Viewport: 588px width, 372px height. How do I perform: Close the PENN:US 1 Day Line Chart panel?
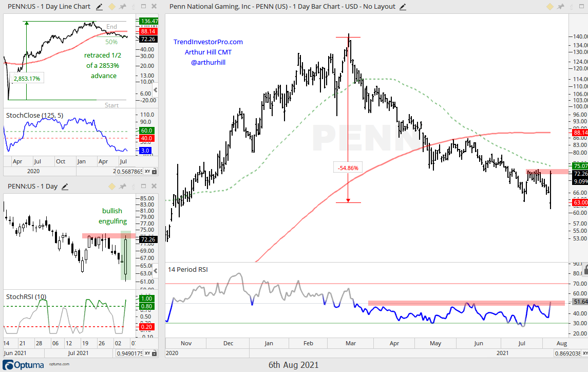click(154, 6)
